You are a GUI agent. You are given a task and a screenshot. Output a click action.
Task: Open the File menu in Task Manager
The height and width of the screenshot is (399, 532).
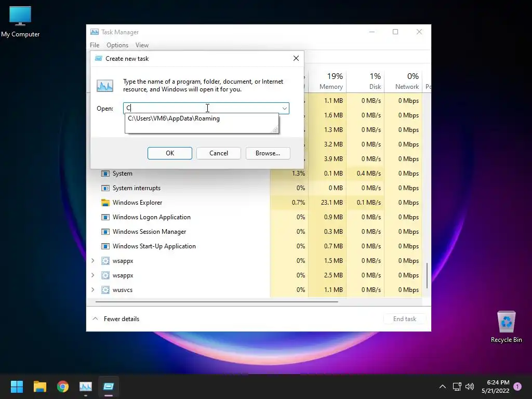(x=95, y=45)
